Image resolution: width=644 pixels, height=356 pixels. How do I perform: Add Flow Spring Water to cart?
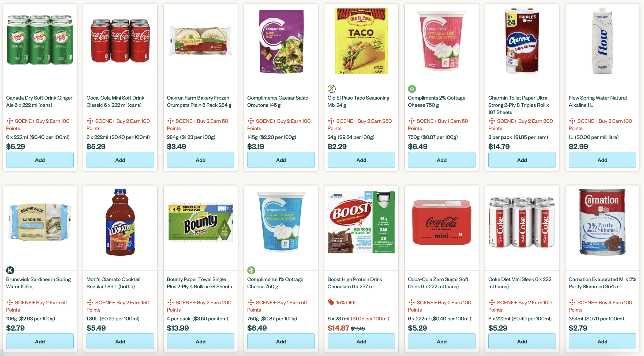602,160
